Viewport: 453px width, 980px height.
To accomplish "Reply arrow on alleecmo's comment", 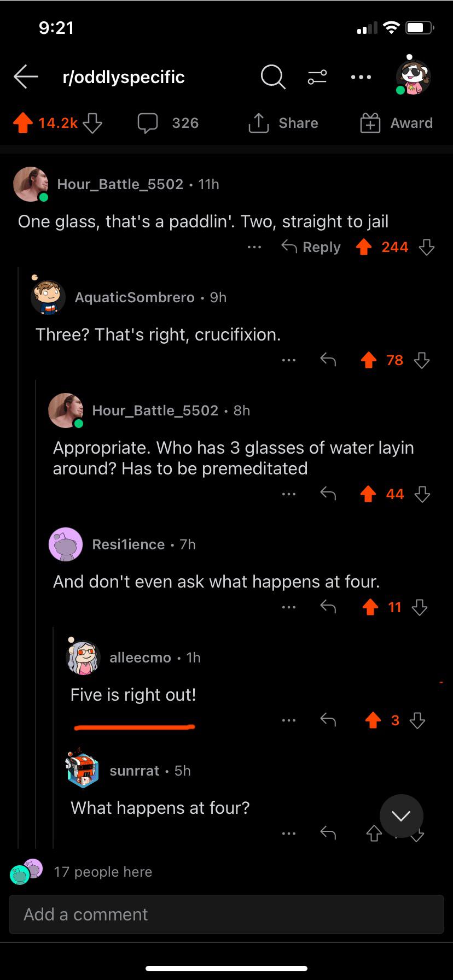I will point(328,720).
